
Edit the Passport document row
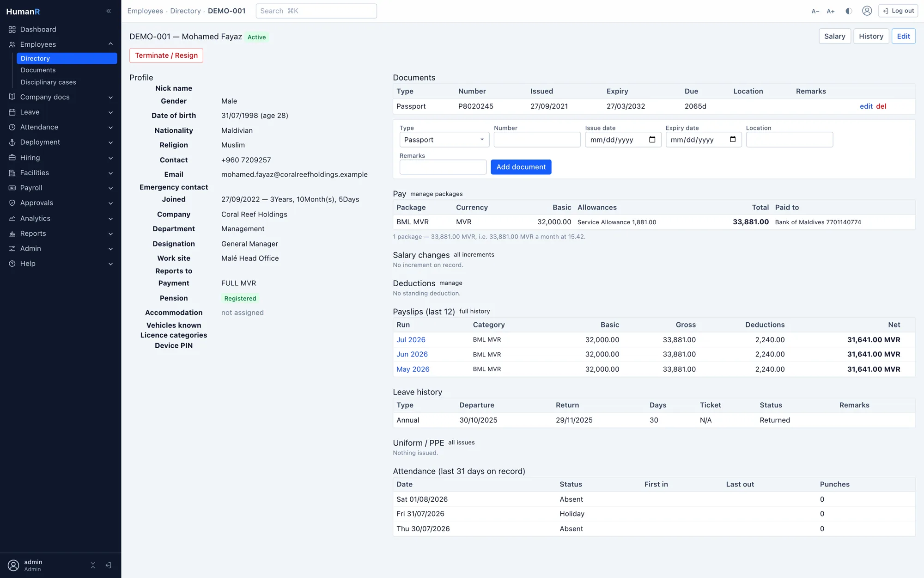point(866,106)
